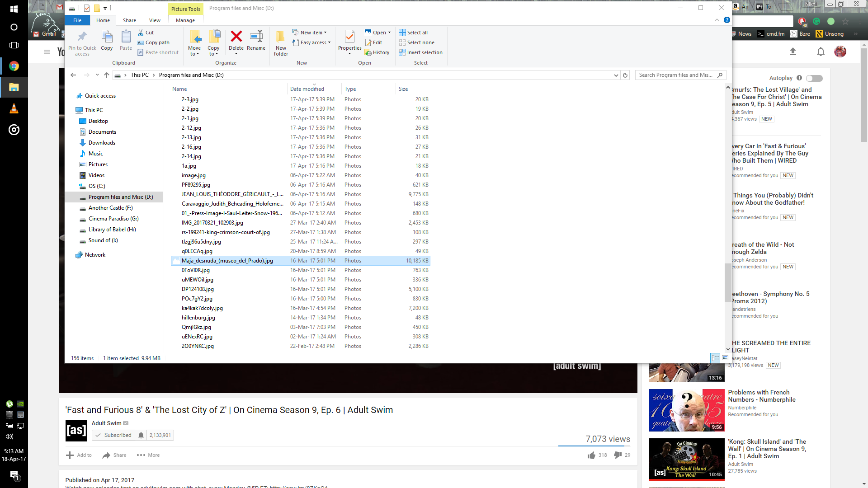Viewport: 868px width, 488px height.
Task: Select file hillenburg.jpg
Action: pos(301,318)
